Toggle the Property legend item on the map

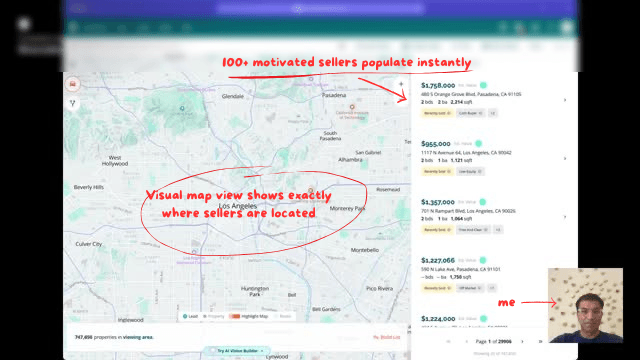tap(214, 316)
